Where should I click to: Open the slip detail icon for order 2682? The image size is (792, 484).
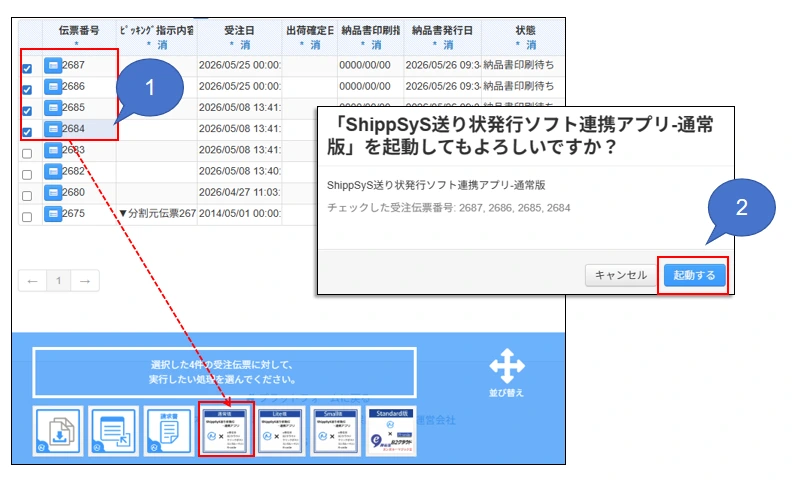(53, 171)
